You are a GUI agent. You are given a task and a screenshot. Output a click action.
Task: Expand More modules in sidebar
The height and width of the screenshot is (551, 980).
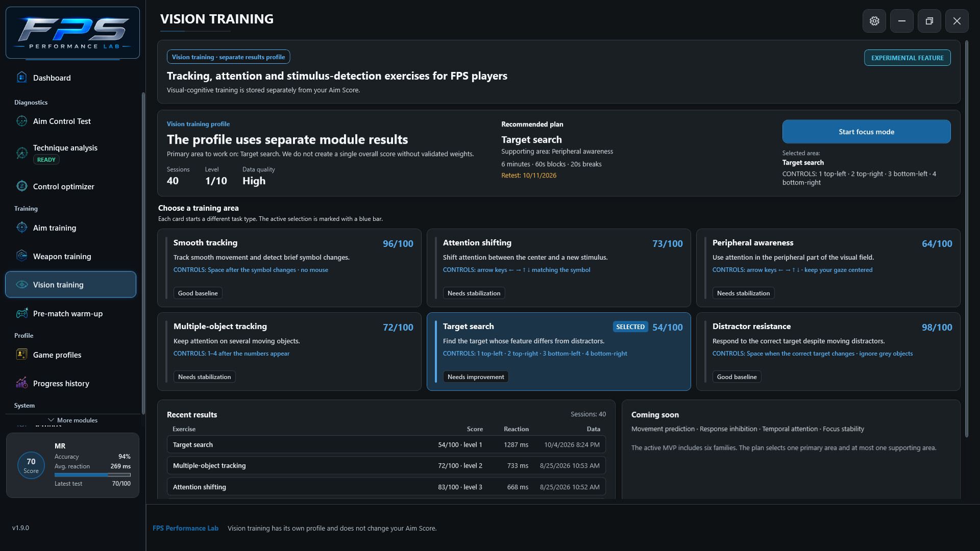point(72,420)
